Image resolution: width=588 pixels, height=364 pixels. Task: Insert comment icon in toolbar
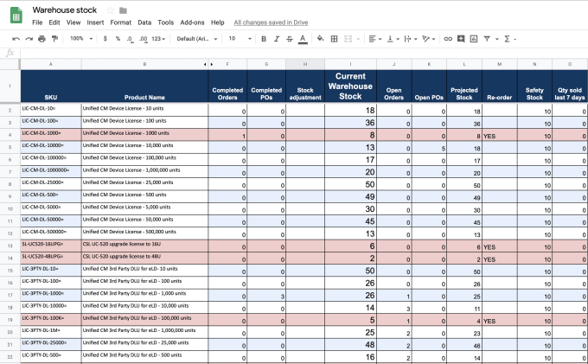point(461,39)
